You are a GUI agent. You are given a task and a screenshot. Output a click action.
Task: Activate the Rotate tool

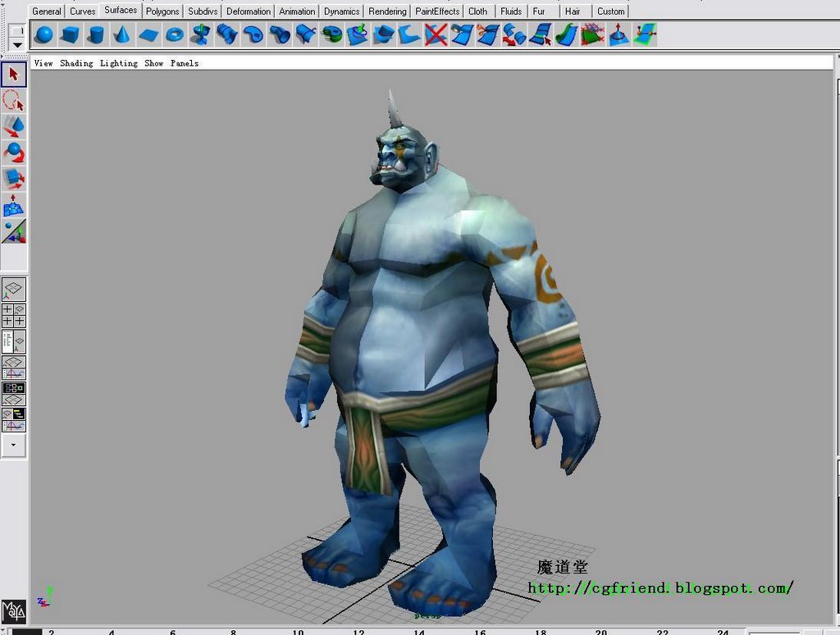click(14, 153)
